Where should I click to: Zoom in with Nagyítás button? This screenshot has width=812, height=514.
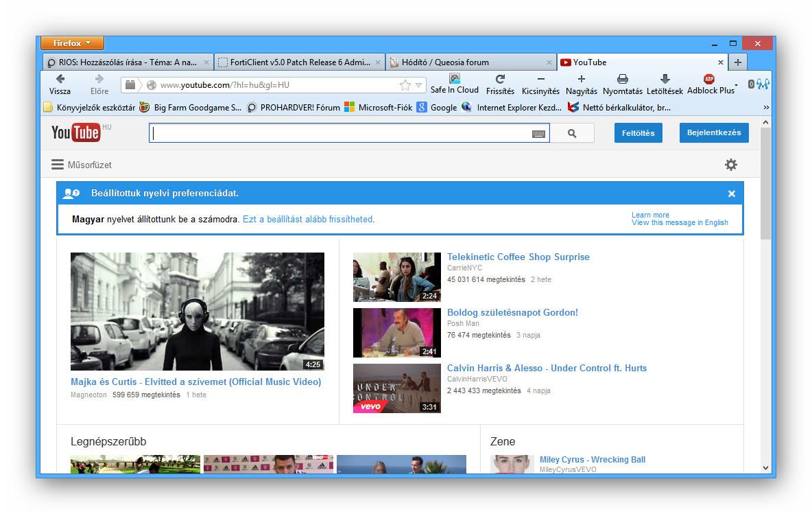[x=581, y=80]
